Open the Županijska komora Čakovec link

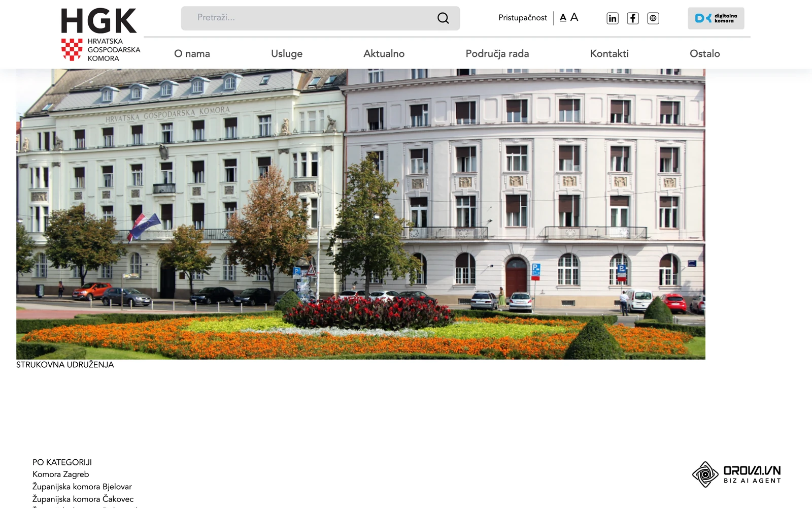click(83, 499)
